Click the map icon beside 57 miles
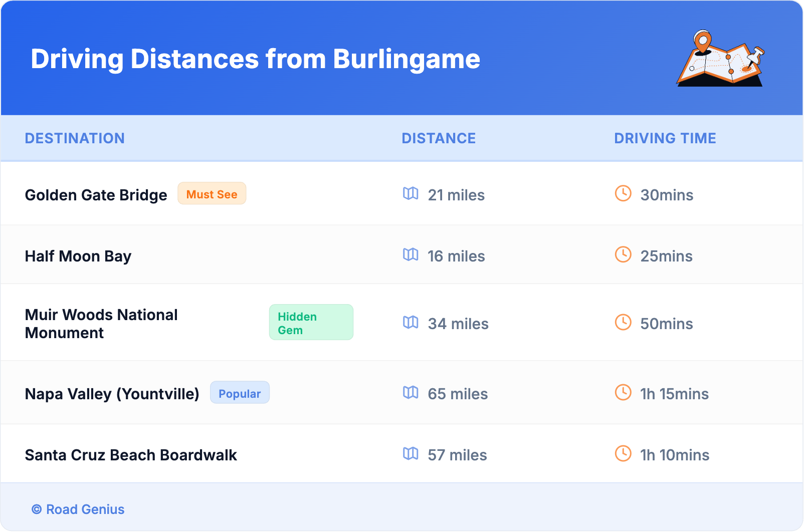The height and width of the screenshot is (532, 804). point(411,453)
